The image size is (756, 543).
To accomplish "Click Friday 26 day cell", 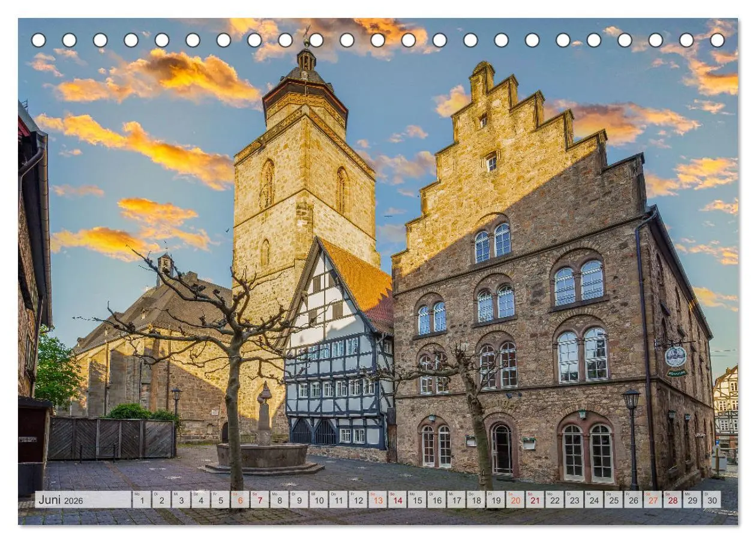I will (633, 500).
